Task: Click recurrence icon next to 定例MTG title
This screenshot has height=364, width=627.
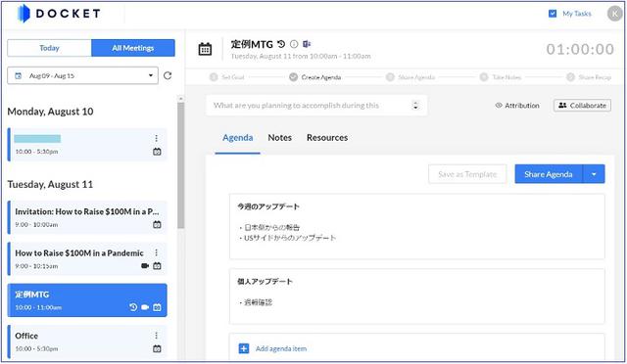Action: pos(281,44)
